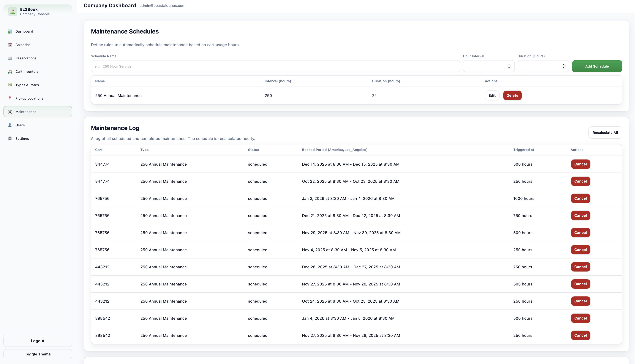
Task: Click the Calendar sidebar icon
Action: pyautogui.click(x=10, y=45)
